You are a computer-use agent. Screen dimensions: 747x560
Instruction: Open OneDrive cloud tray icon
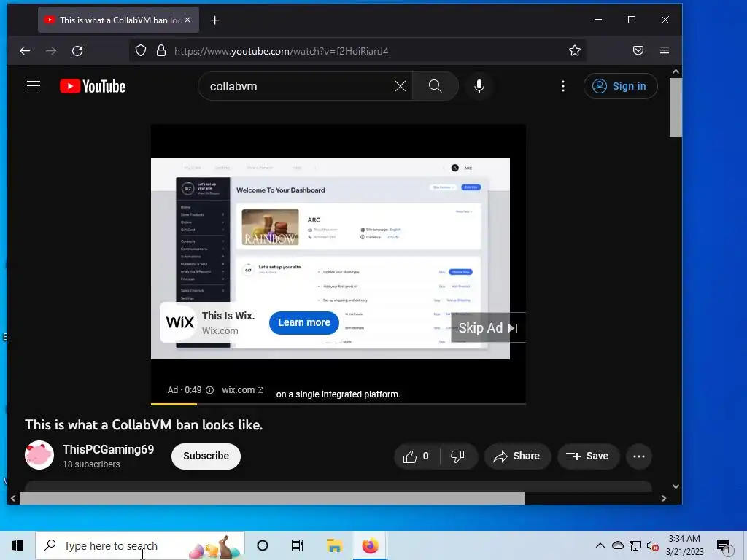617,545
